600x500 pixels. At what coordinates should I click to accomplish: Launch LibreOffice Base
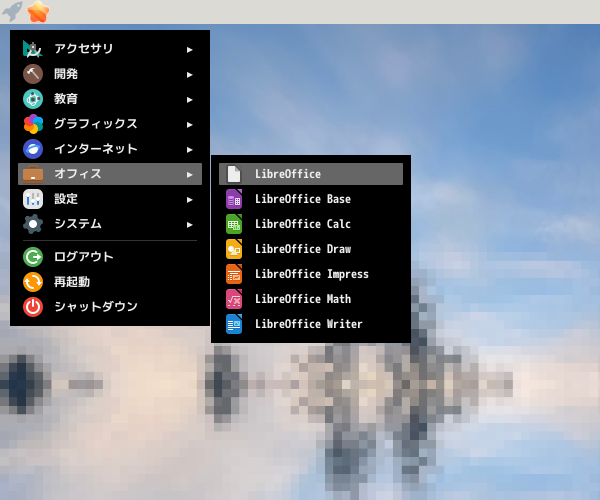click(x=311, y=199)
